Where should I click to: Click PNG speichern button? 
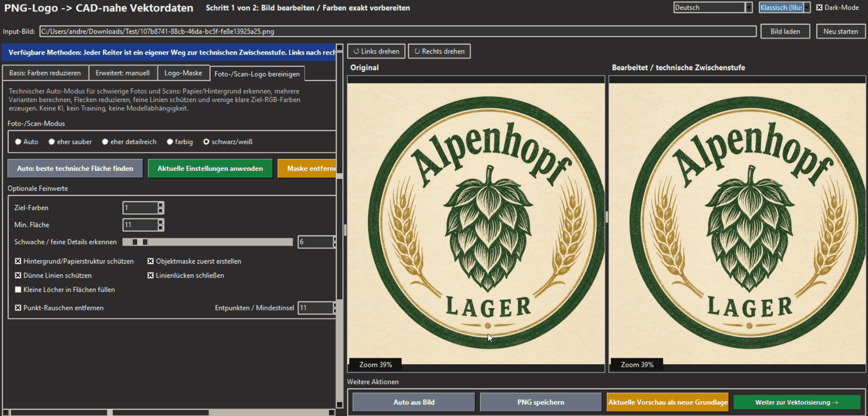pyautogui.click(x=541, y=402)
